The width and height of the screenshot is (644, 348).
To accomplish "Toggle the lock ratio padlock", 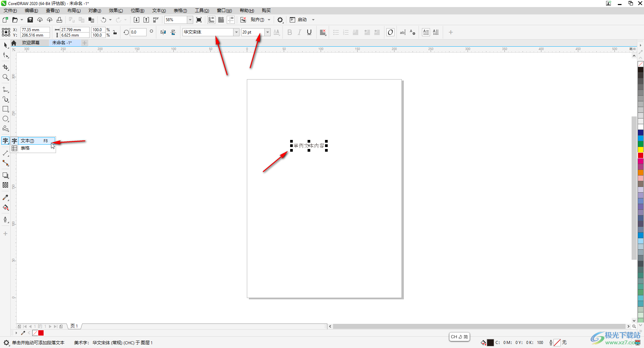I will click(115, 32).
